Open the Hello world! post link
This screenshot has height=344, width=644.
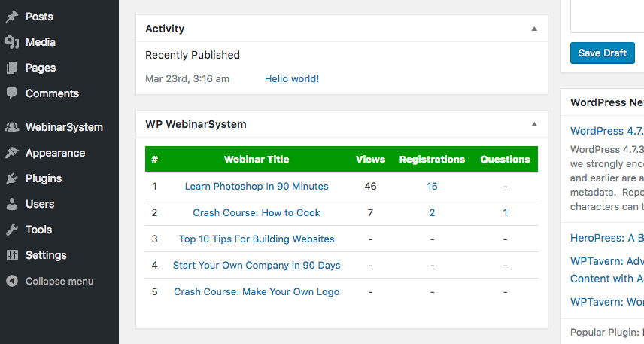[292, 78]
